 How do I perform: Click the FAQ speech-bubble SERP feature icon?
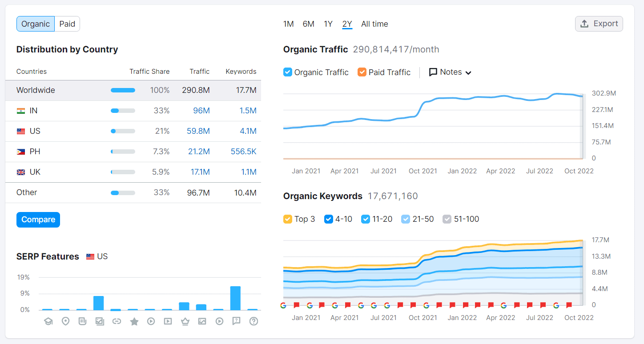[236, 321]
